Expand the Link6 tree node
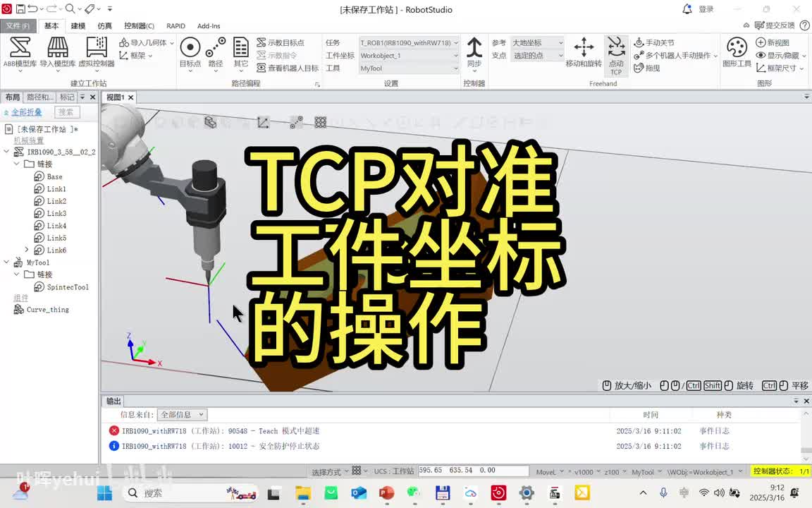 pyautogui.click(x=26, y=250)
